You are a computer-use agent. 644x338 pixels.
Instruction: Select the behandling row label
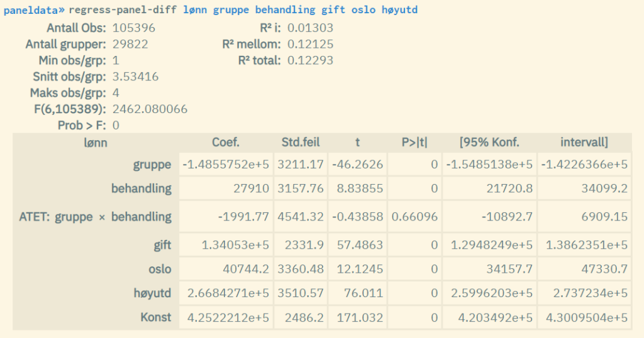(x=142, y=188)
